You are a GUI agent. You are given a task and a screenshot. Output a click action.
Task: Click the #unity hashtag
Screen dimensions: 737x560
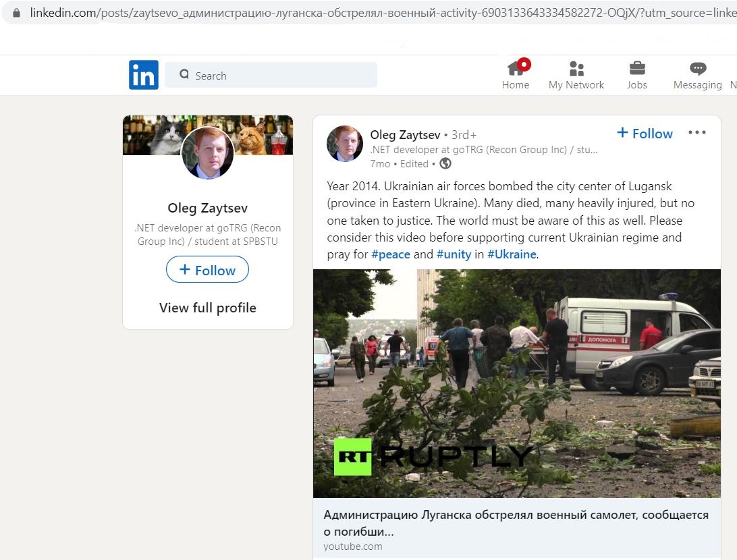[454, 254]
